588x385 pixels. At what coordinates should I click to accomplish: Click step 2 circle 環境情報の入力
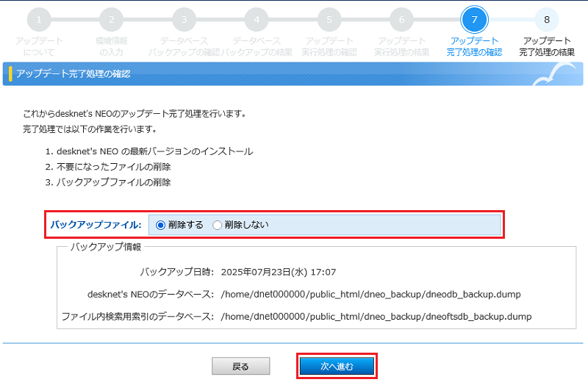(112, 20)
